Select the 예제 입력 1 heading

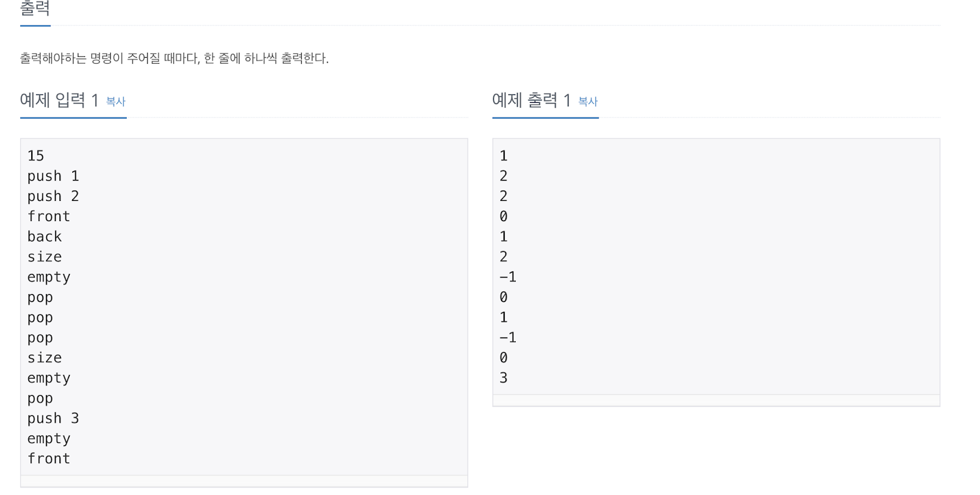pos(59,100)
